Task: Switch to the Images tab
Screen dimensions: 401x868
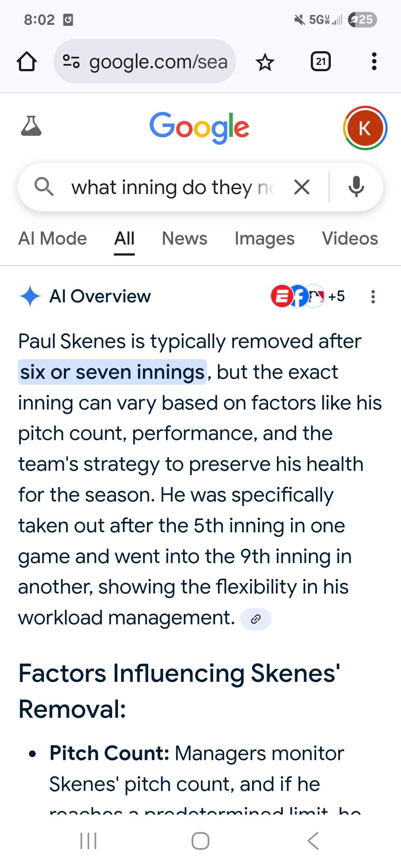Action: point(264,239)
